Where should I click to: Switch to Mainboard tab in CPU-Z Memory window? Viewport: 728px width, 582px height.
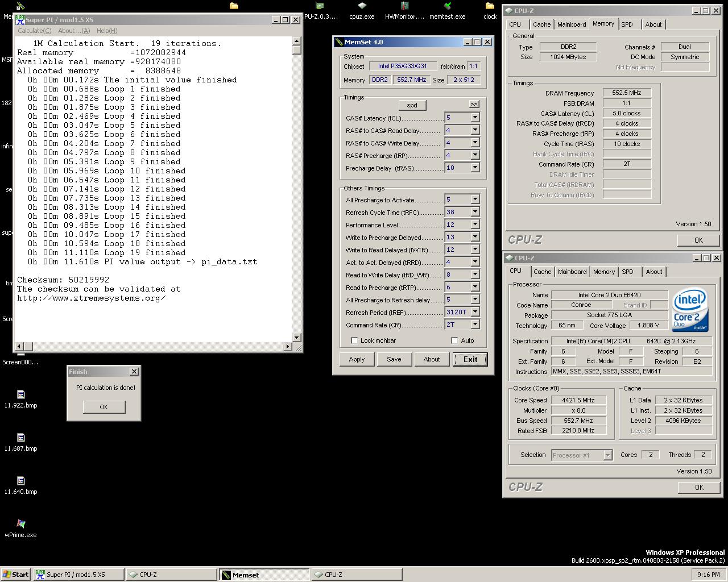click(572, 24)
